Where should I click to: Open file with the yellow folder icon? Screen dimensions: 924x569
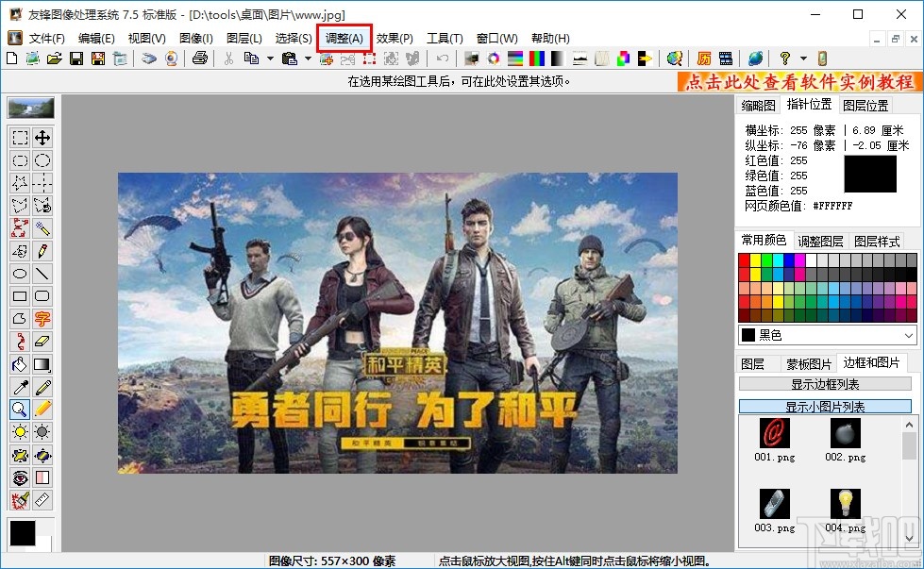[54, 59]
